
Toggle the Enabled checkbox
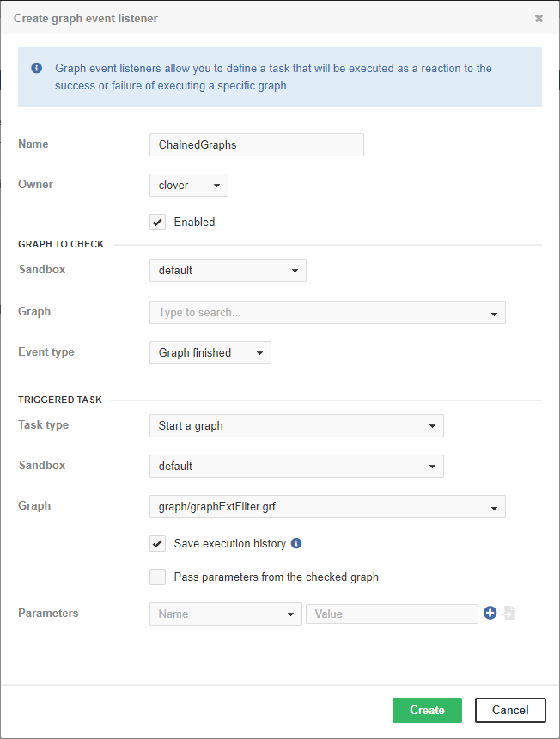158,223
